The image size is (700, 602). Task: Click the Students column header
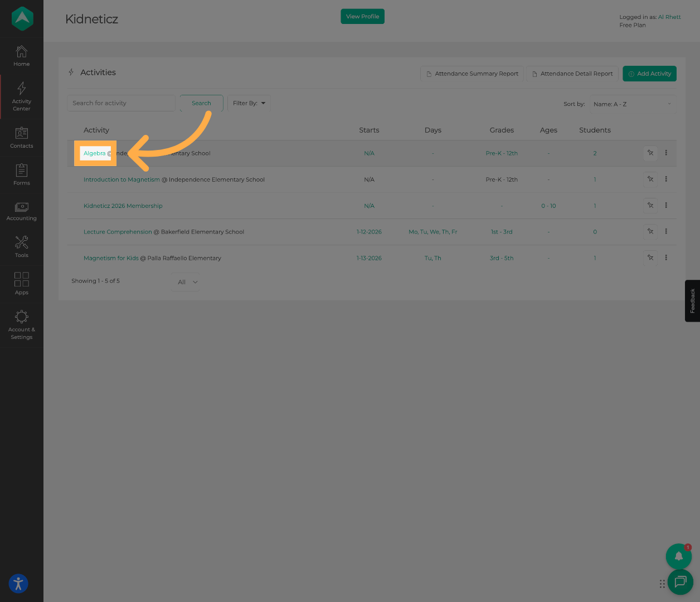tap(595, 130)
